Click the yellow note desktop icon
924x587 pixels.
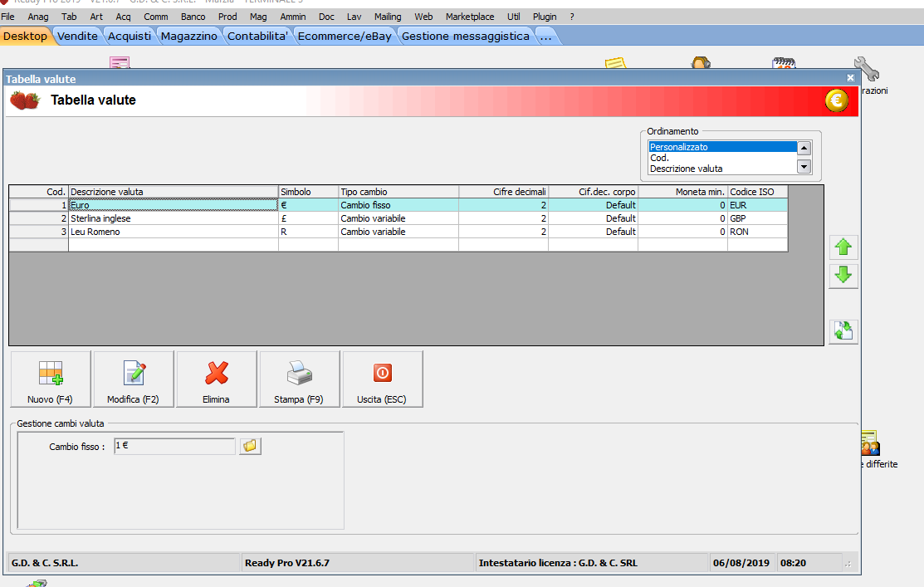(x=615, y=63)
